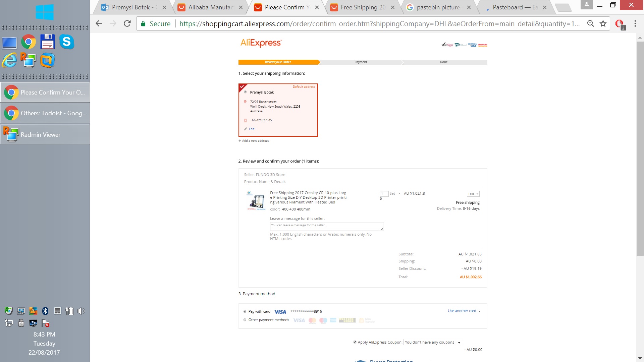The height and width of the screenshot is (362, 644).
Task: Click the page vertical scrollbar thumb
Action: tap(640, 148)
